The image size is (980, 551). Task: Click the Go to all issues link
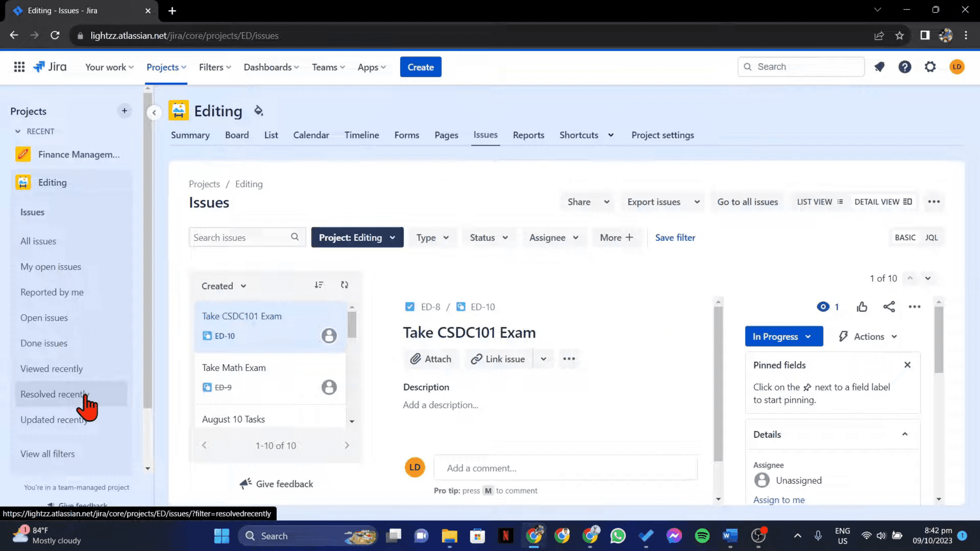747,201
